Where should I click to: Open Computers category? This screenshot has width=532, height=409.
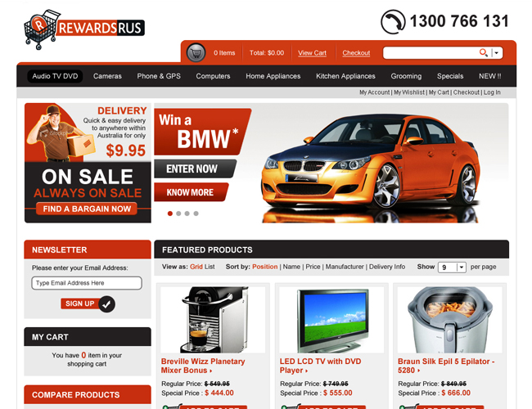pos(213,76)
